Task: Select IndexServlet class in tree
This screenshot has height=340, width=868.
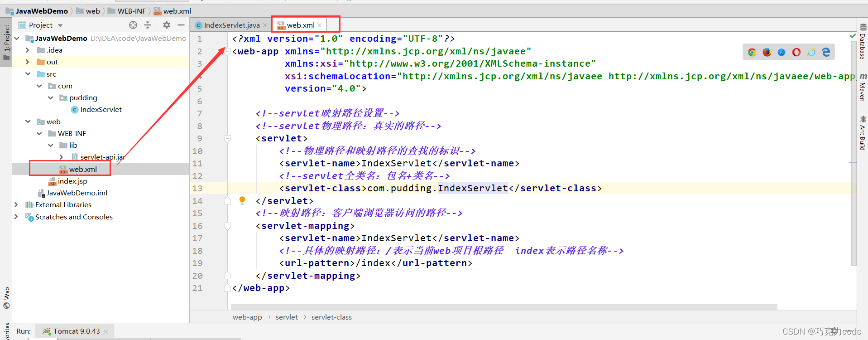Action: (x=96, y=109)
